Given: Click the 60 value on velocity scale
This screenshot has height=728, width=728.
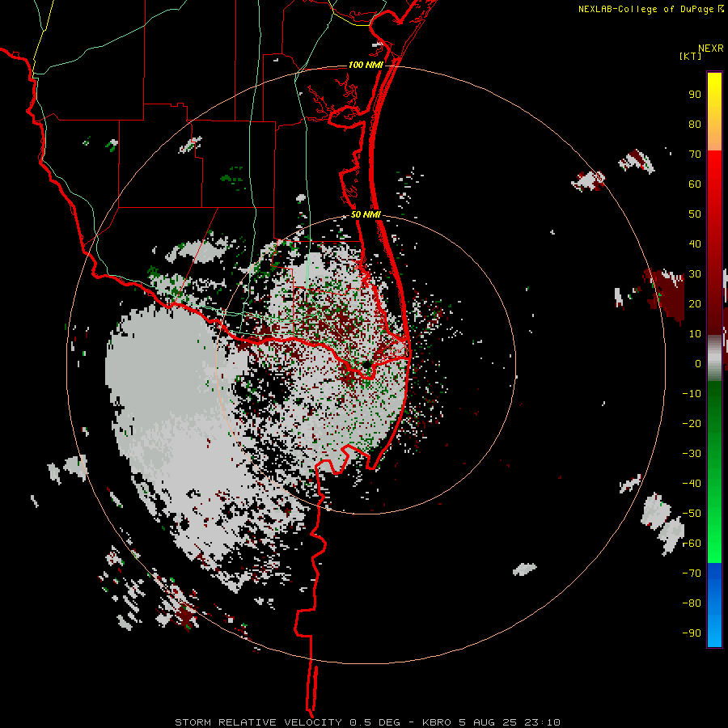Looking at the screenshot, I should pos(695,184).
